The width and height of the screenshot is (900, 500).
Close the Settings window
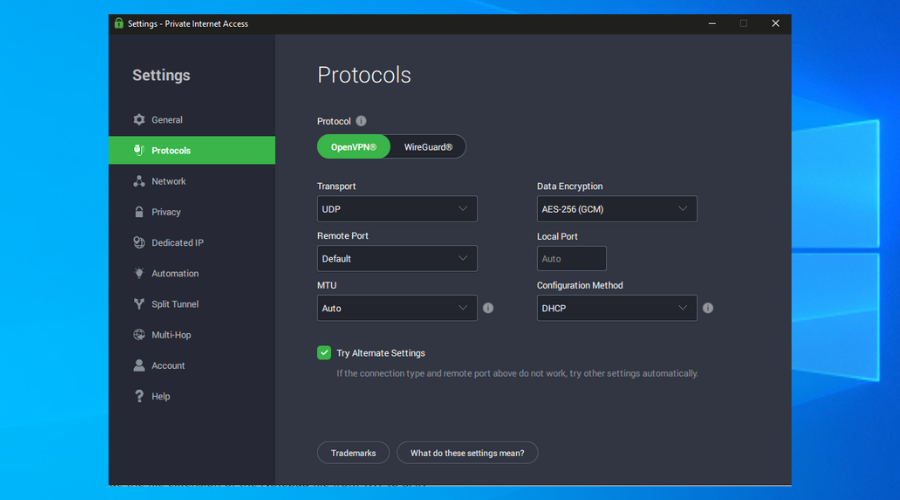point(775,24)
